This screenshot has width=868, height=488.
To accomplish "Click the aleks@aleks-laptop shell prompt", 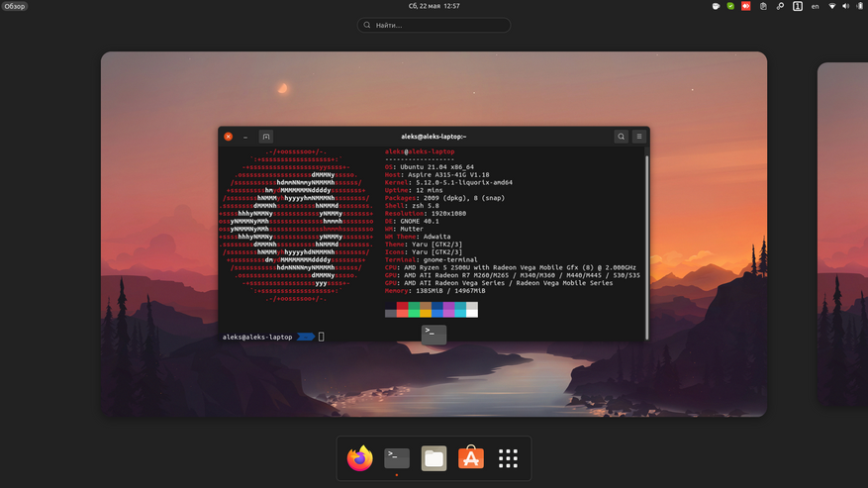I will pyautogui.click(x=257, y=337).
